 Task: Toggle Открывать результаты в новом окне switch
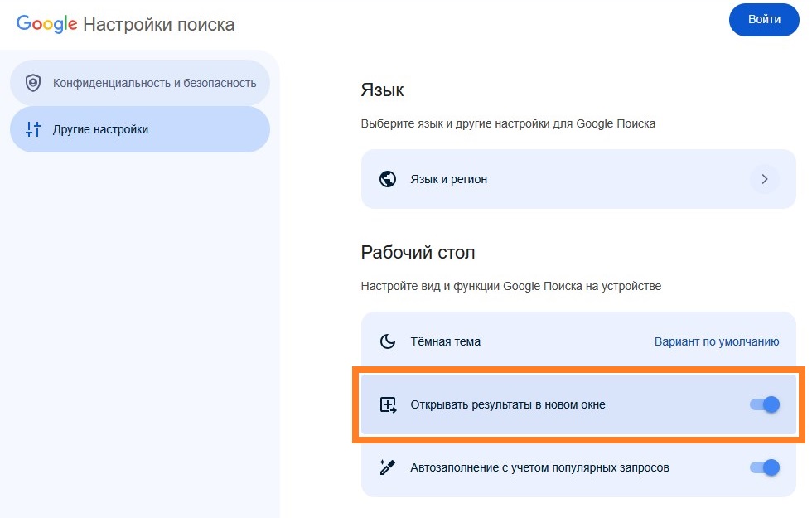[x=765, y=404]
